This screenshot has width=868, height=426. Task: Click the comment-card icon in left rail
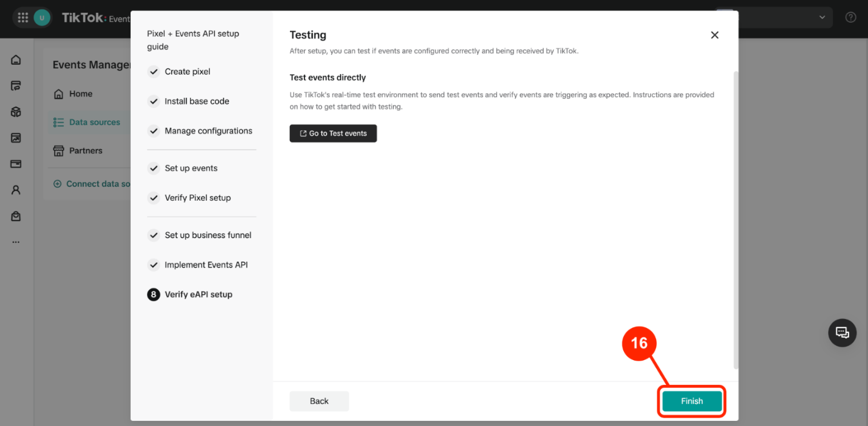[16, 86]
